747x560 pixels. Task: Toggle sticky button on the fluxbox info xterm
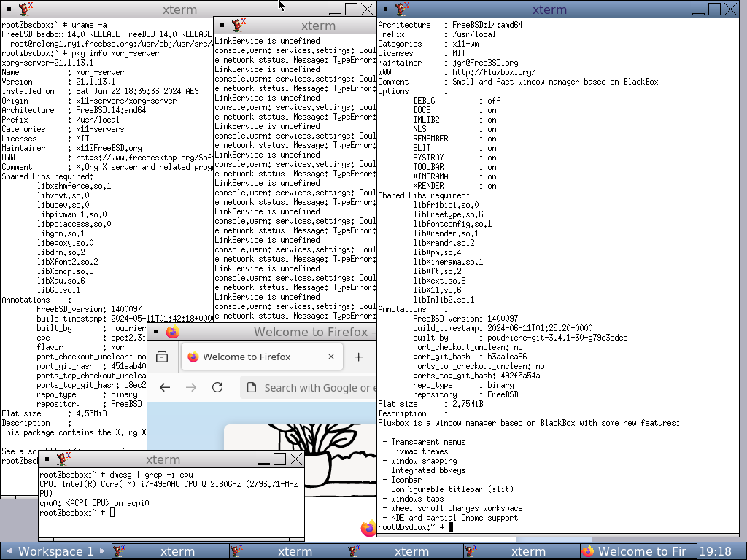[385, 9]
